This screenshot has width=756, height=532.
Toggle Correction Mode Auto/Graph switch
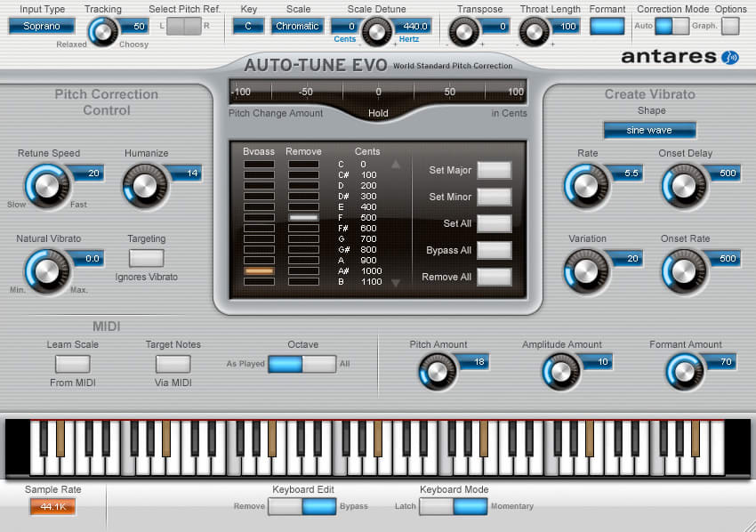tap(672, 26)
